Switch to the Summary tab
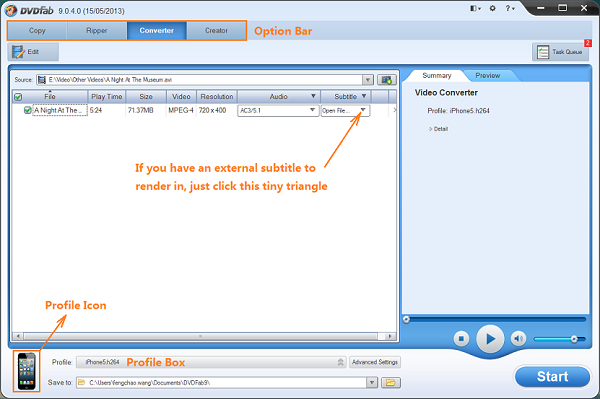 pyautogui.click(x=437, y=75)
